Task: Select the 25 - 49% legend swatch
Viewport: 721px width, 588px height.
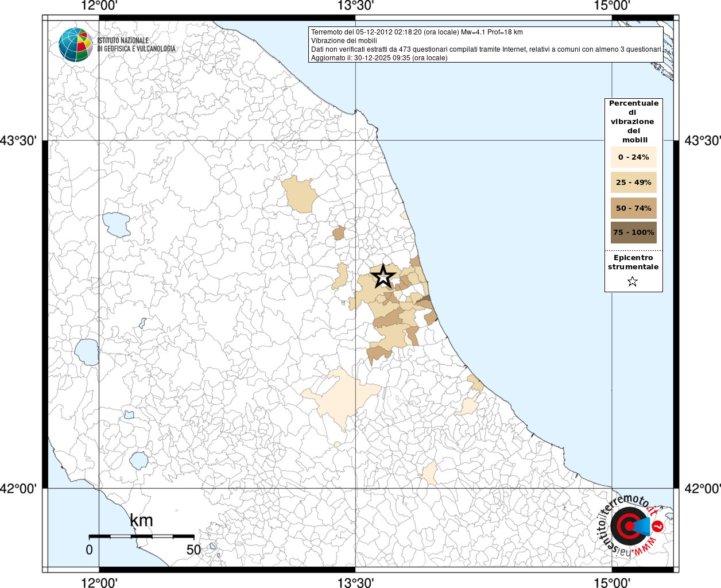Action: 633,183
